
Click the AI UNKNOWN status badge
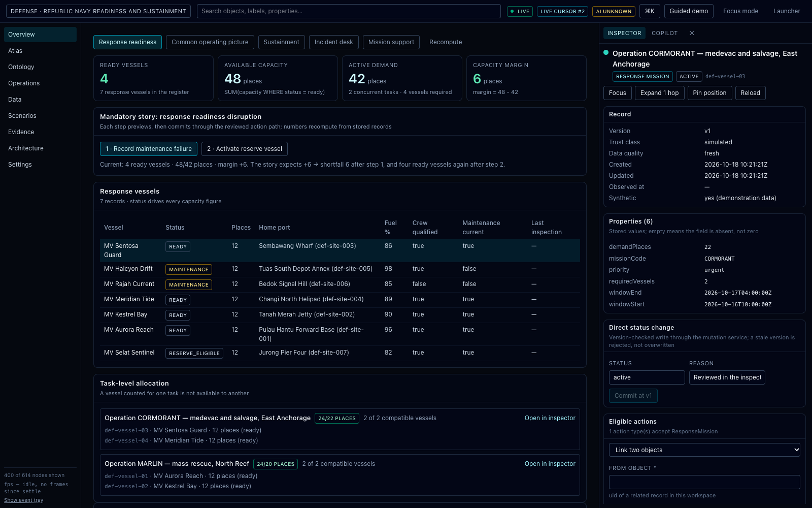click(614, 11)
